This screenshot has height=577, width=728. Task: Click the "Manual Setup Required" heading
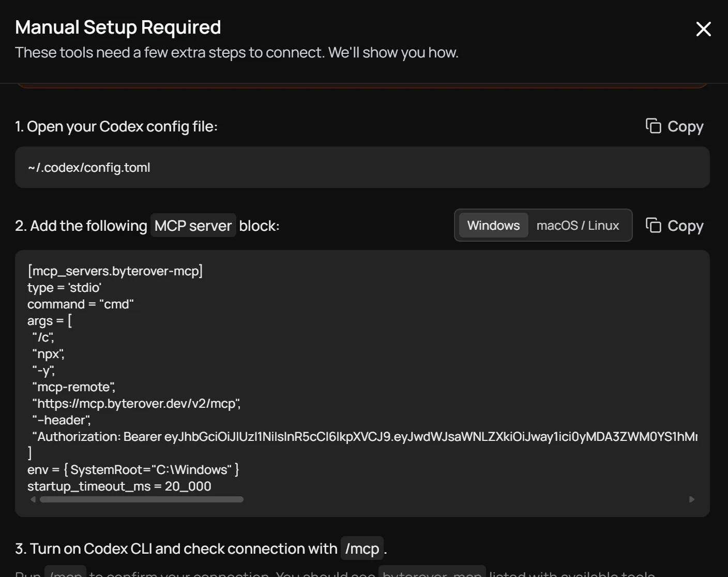118,27
